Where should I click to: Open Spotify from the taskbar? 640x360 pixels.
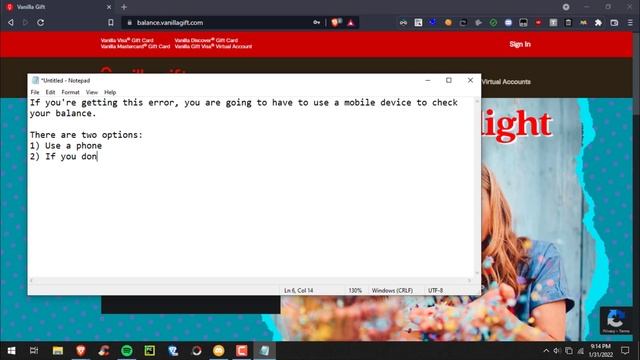pos(127,351)
